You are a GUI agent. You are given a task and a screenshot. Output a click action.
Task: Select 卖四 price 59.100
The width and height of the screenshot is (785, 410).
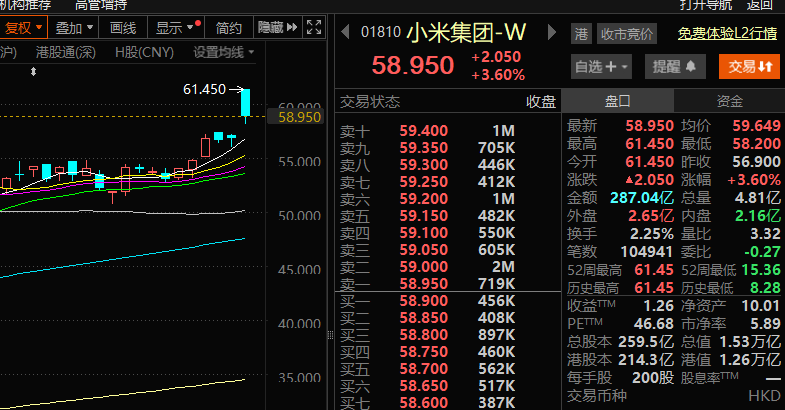pos(424,233)
